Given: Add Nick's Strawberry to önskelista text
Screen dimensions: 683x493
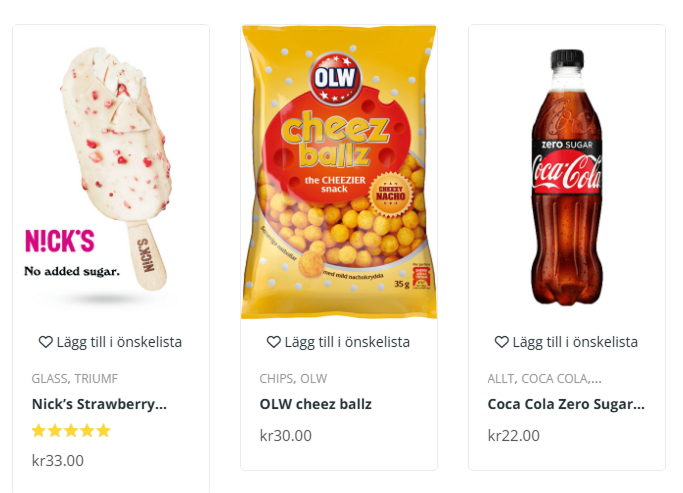Looking at the screenshot, I should click(x=119, y=342).
